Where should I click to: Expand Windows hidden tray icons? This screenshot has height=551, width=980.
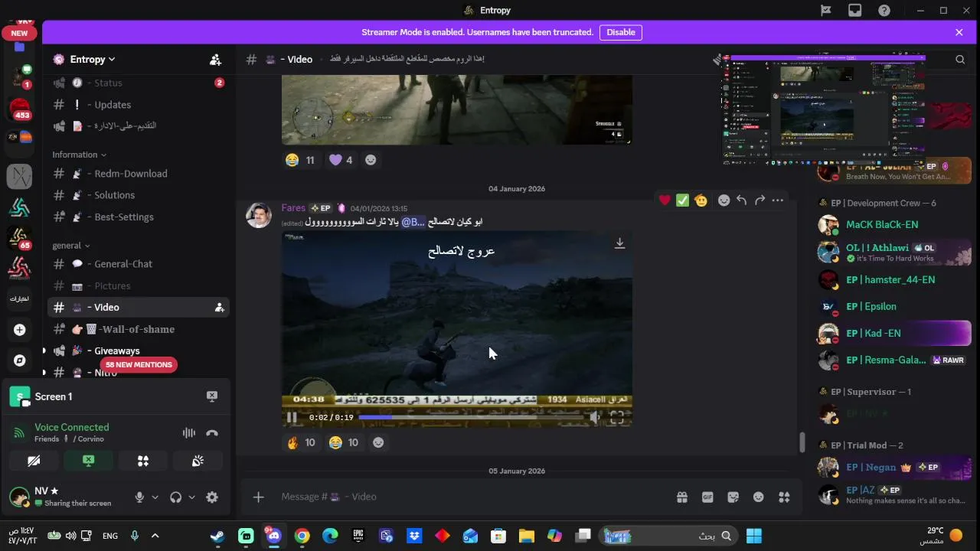(x=155, y=536)
